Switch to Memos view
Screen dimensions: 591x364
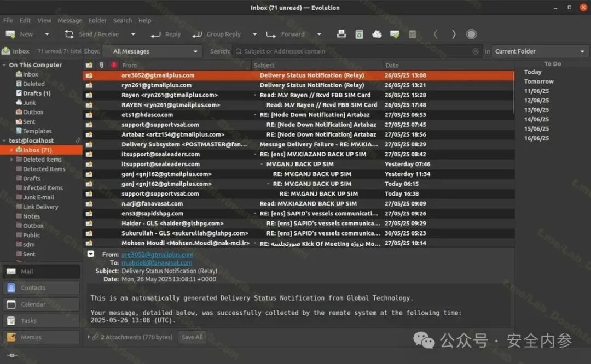[x=42, y=337]
